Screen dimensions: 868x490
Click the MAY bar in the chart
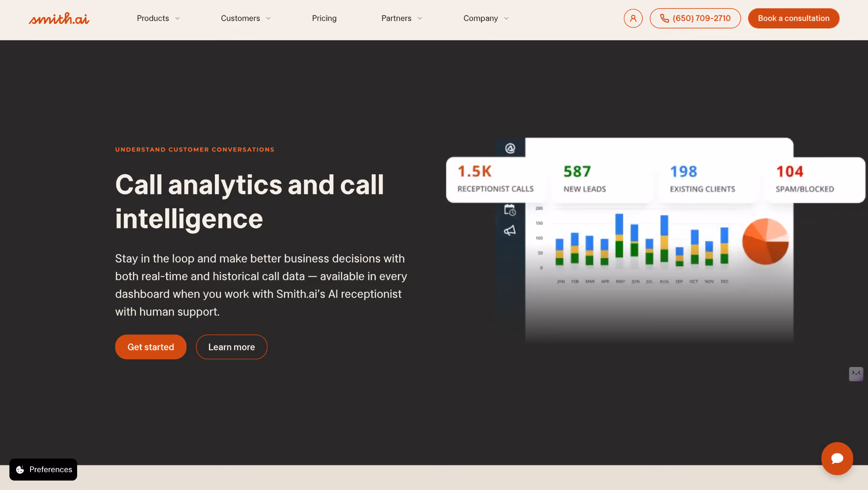(x=619, y=236)
